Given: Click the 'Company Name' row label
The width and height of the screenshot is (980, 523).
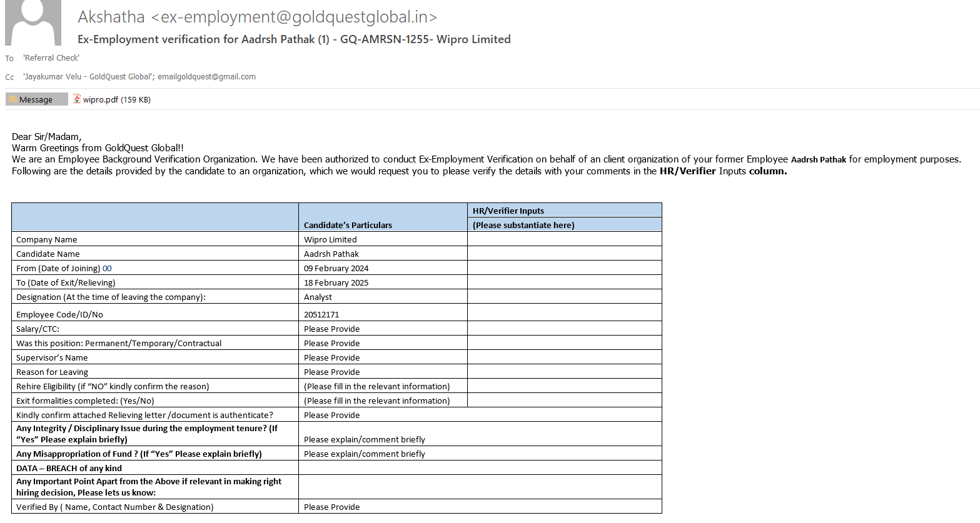Looking at the screenshot, I should click(47, 239).
